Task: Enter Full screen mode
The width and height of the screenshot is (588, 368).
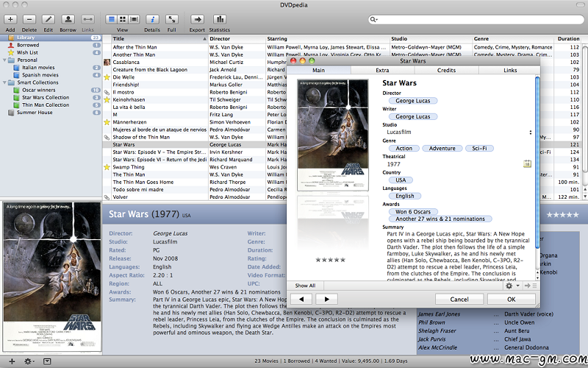Action: (x=172, y=19)
